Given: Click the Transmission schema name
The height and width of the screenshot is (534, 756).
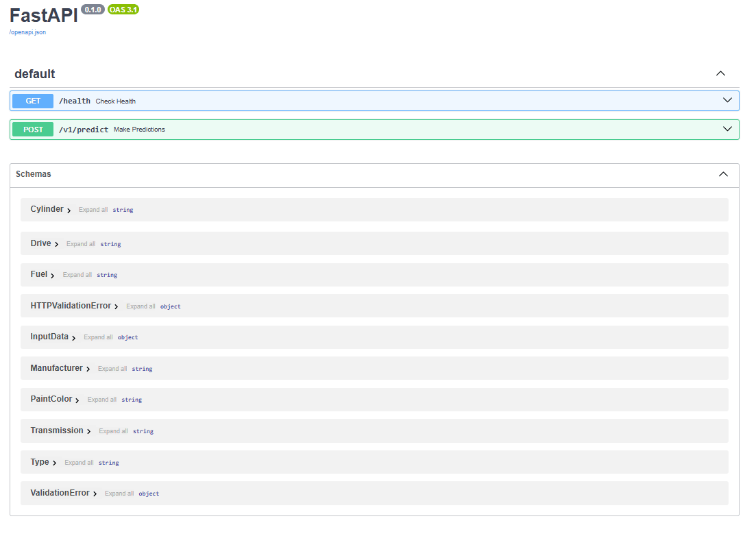Looking at the screenshot, I should [57, 430].
